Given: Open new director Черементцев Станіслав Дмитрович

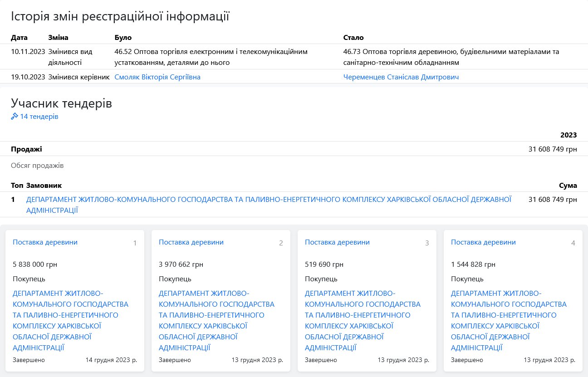Looking at the screenshot, I should [x=401, y=77].
